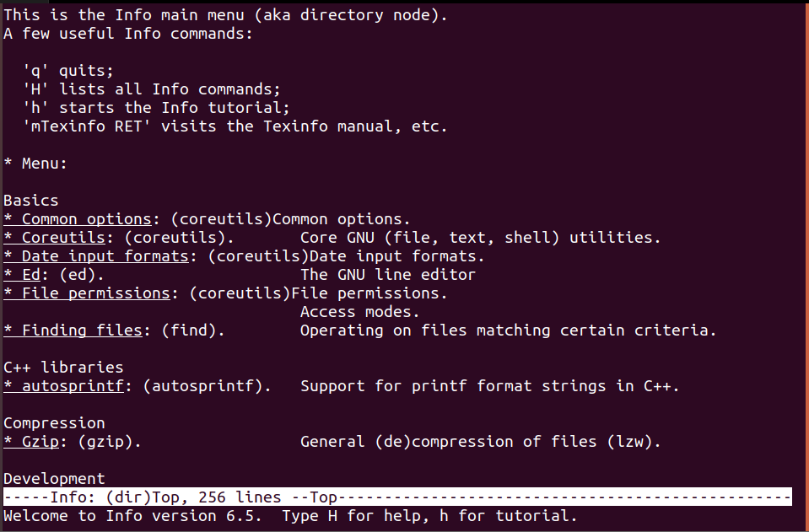Click the 'q' quits command hint line
Screen dimensions: 809x532
[68, 71]
